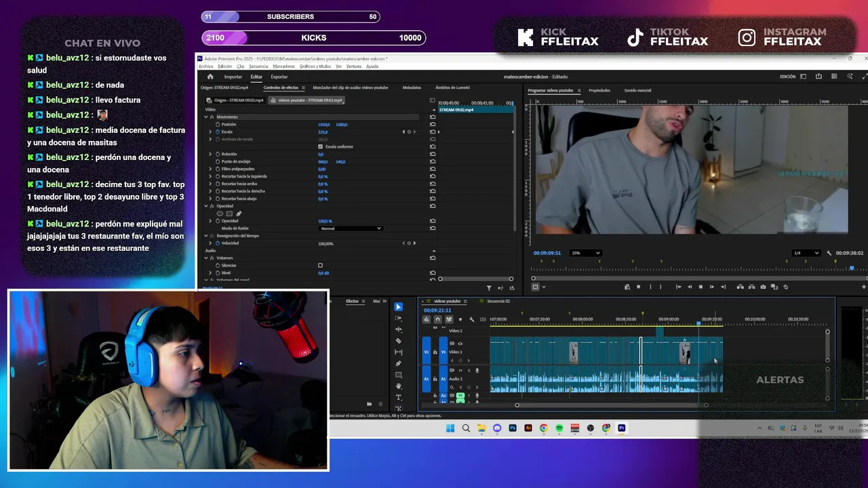Select the Hand tool

click(399, 386)
